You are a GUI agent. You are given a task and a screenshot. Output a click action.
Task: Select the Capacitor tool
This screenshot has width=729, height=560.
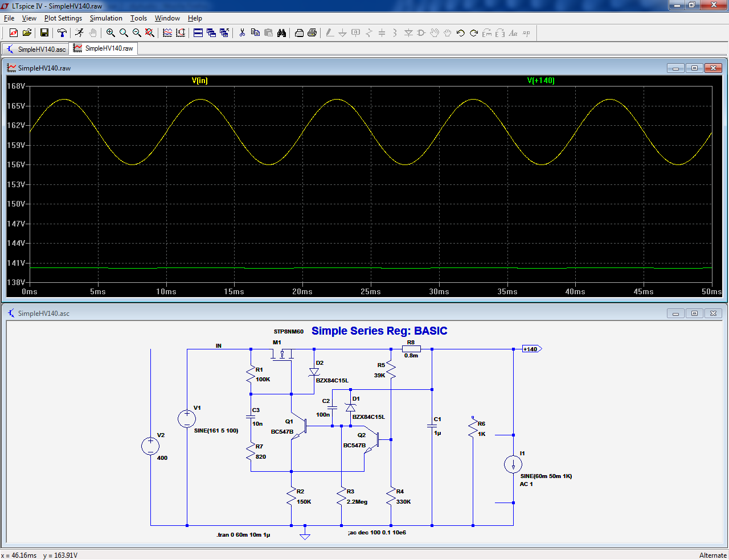pyautogui.click(x=382, y=33)
